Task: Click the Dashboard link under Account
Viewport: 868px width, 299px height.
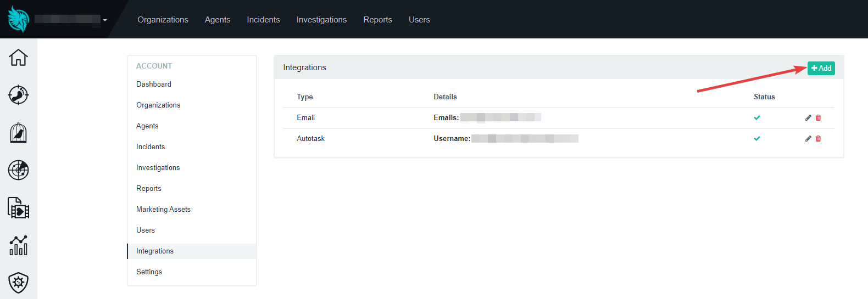Action: coord(154,84)
